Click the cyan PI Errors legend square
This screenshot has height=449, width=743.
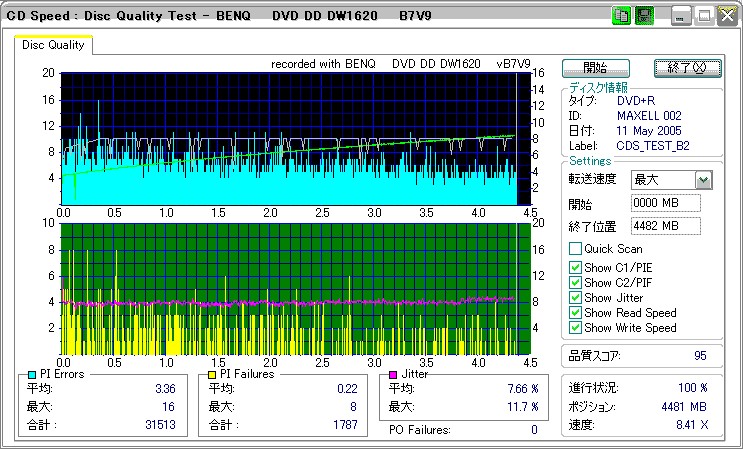(33, 375)
